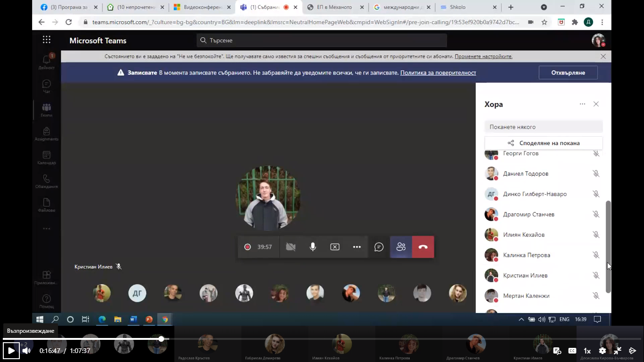Toggle camera in meeting controls

291,247
